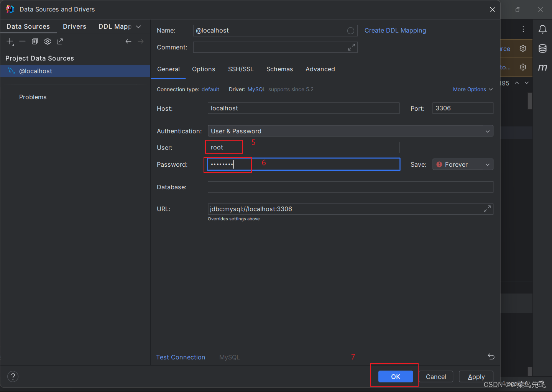
Task: Select the General tab
Action: coord(168,69)
